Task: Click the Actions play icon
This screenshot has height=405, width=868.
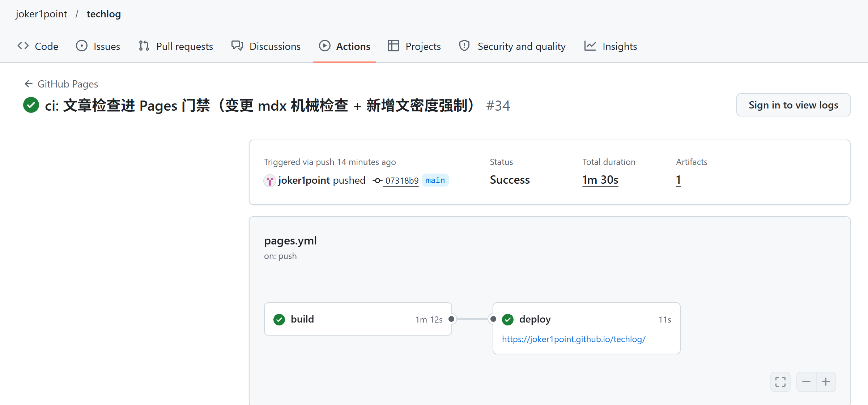Action: tap(325, 46)
